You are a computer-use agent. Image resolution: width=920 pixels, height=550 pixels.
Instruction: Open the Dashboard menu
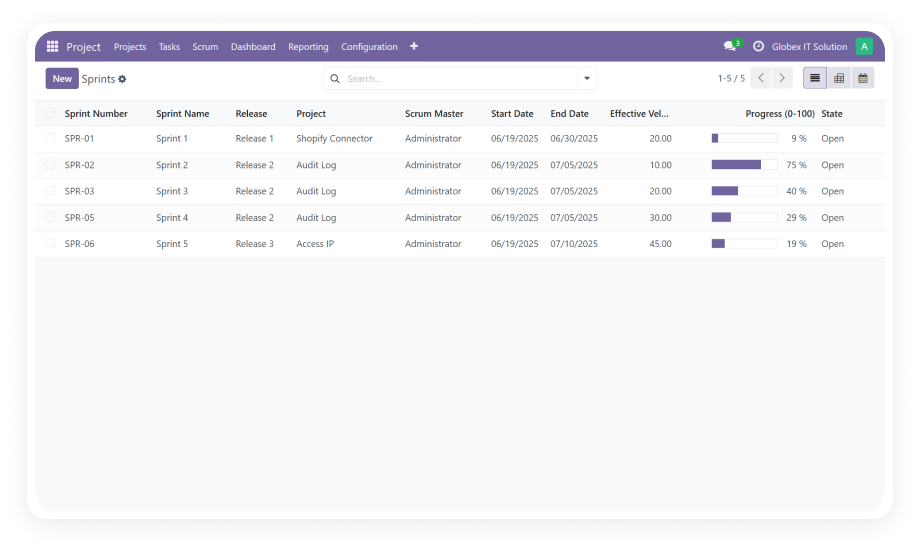coord(253,46)
